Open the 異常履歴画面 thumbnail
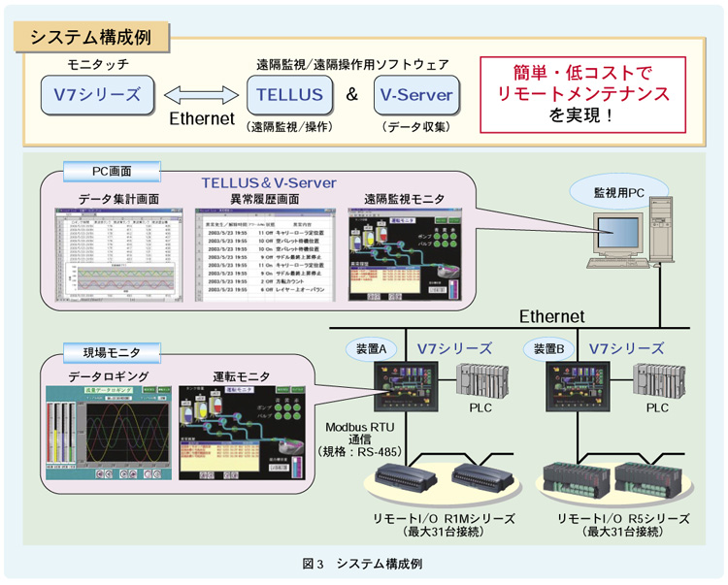This screenshot has height=585, width=728. pos(265,255)
